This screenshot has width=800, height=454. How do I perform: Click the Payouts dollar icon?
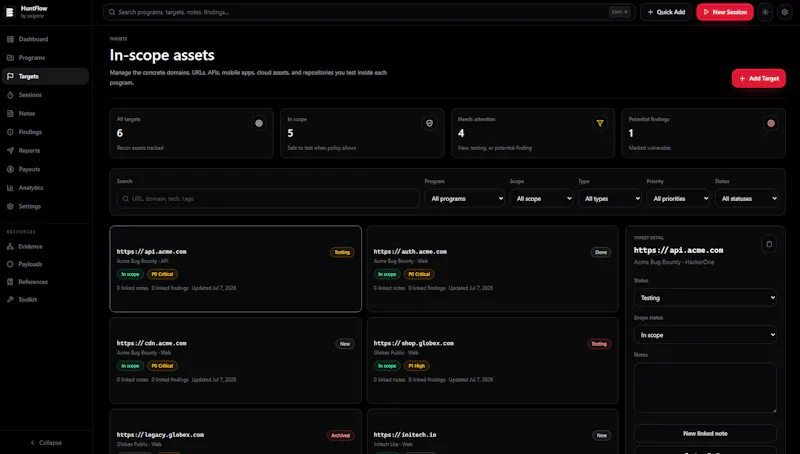tap(10, 169)
